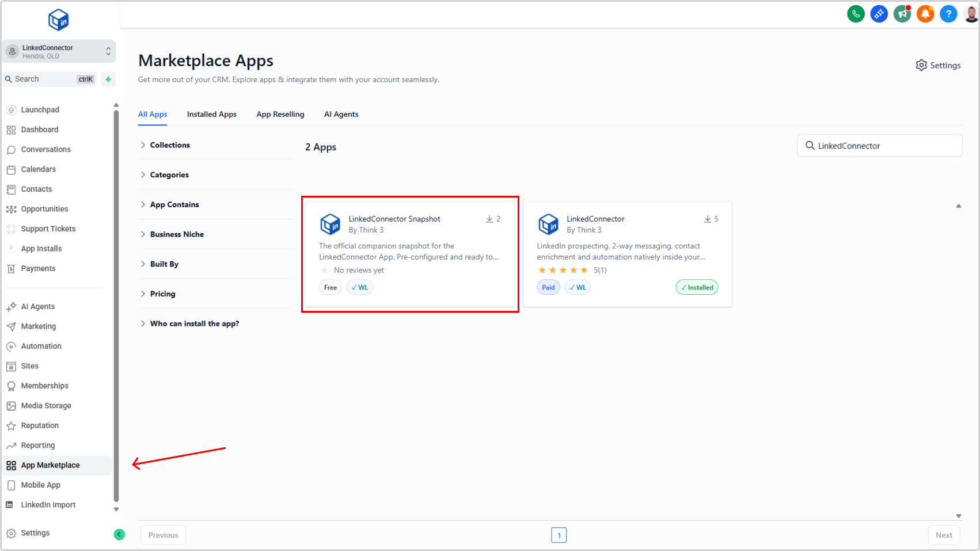Viewport: 980px width, 551px height.
Task: Open the orange notifications bell
Action: [925, 14]
